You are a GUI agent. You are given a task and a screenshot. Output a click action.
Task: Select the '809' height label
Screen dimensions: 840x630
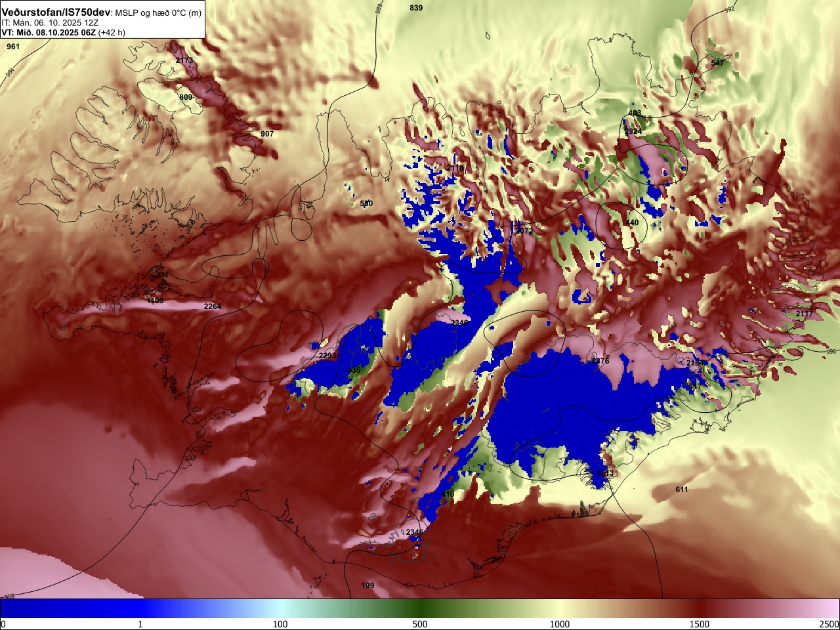[186, 97]
